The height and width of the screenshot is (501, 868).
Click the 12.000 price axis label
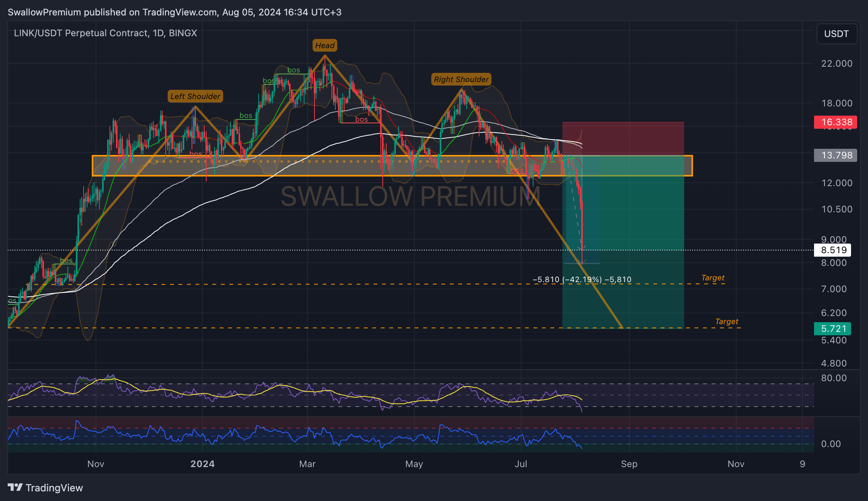[x=837, y=183]
